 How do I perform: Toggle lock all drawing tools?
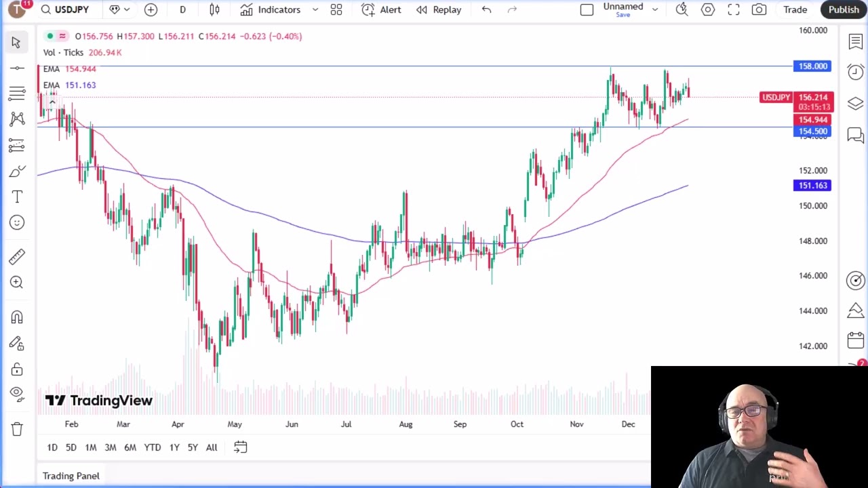[16, 369]
